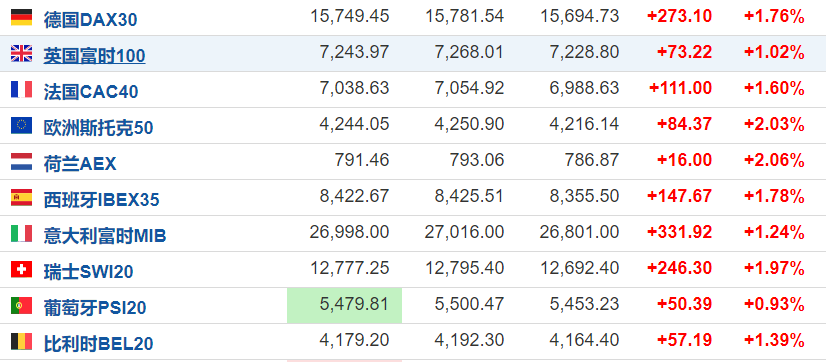Click the Belgium flag icon
Viewport: 826px width, 362px height.
[22, 341]
